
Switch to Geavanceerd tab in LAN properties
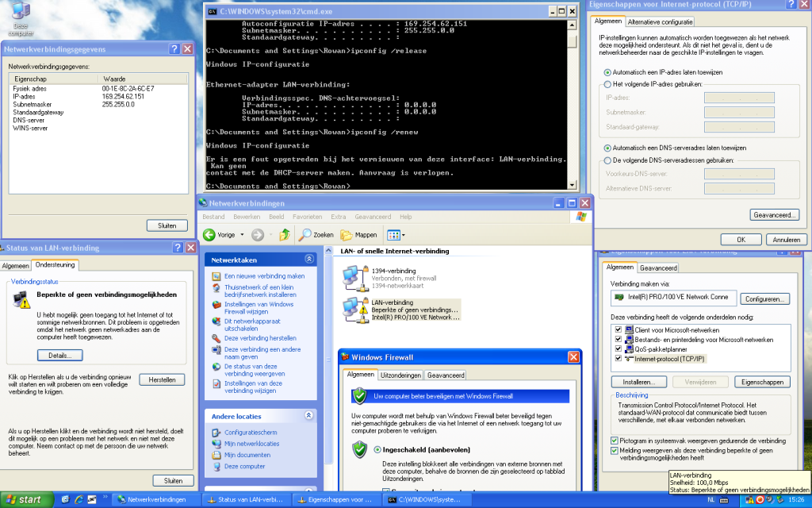(x=658, y=268)
